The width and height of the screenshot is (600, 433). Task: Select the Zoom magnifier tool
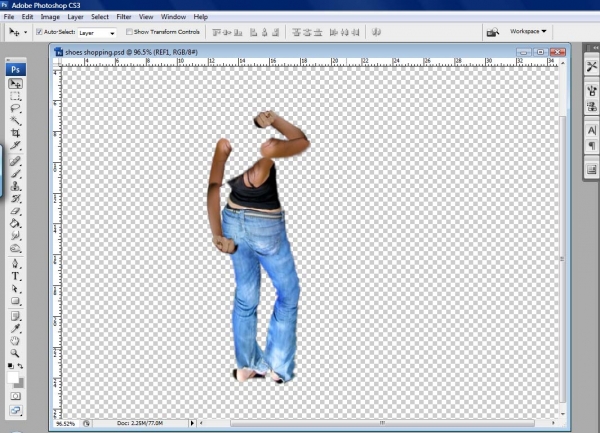pyautogui.click(x=15, y=353)
